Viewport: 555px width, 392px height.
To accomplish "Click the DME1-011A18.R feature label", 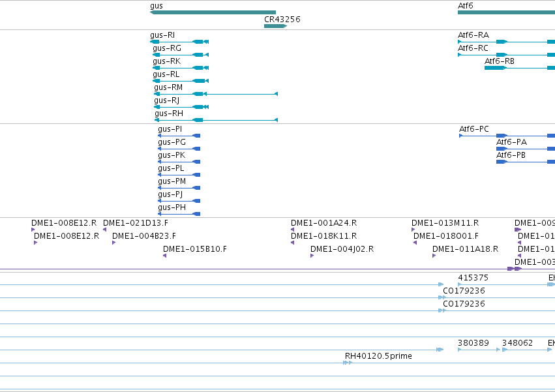I will pos(465,249).
